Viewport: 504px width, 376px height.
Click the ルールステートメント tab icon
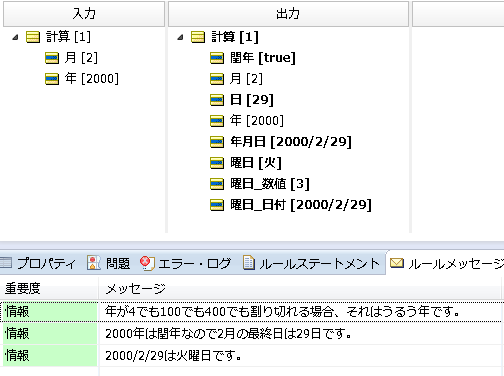click(x=249, y=263)
